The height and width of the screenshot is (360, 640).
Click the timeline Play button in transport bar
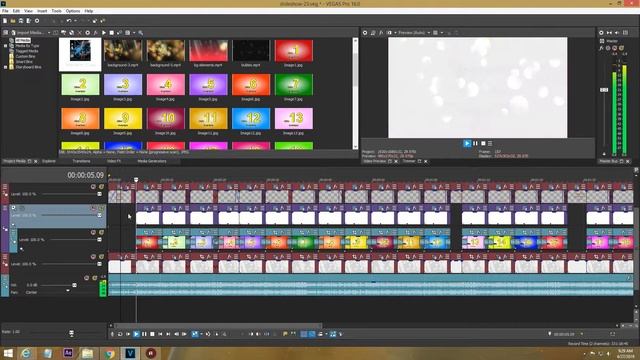136,334
